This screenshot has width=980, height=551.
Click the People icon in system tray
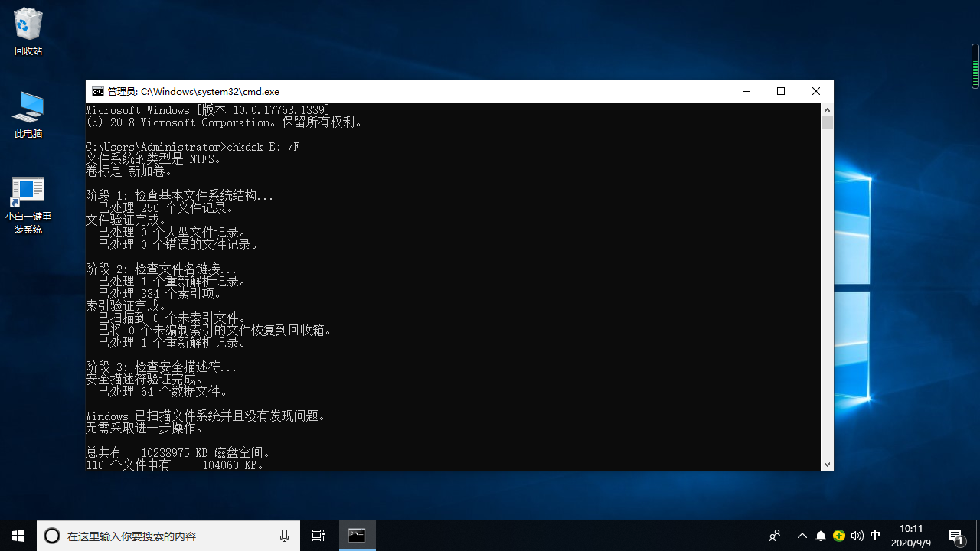click(774, 536)
